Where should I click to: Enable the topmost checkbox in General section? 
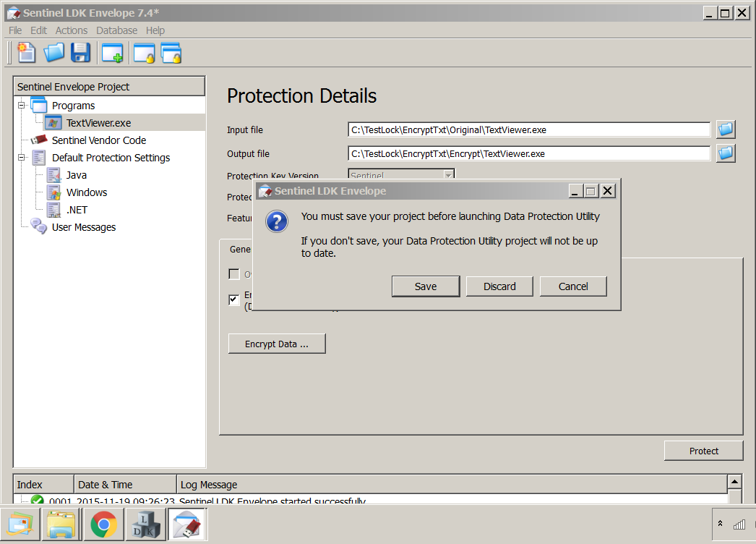(x=233, y=273)
